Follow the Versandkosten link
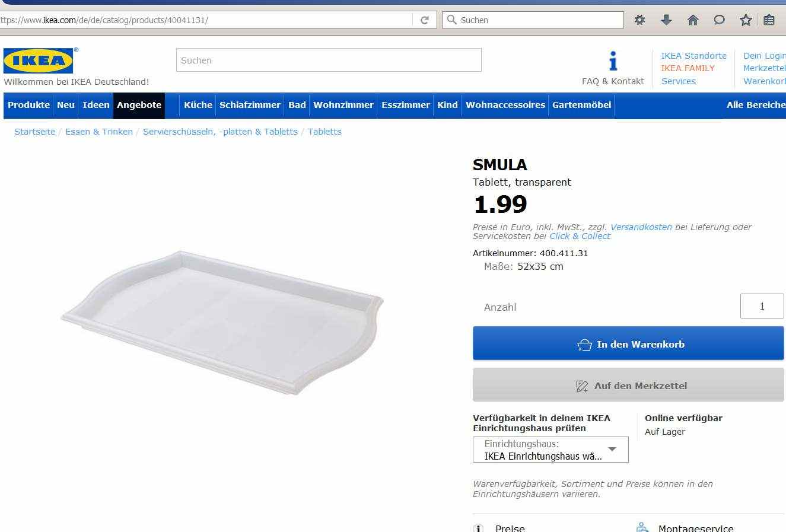 point(641,227)
